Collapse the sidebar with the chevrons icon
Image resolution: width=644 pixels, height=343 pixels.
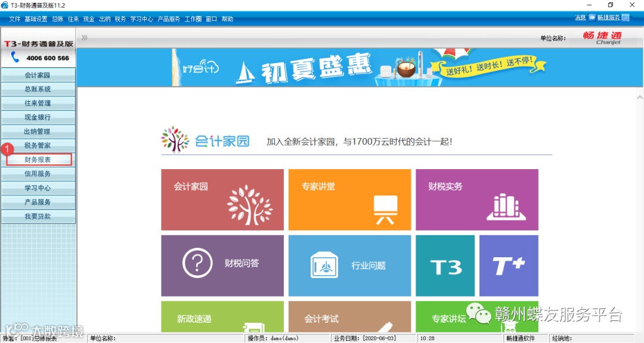coord(84,38)
